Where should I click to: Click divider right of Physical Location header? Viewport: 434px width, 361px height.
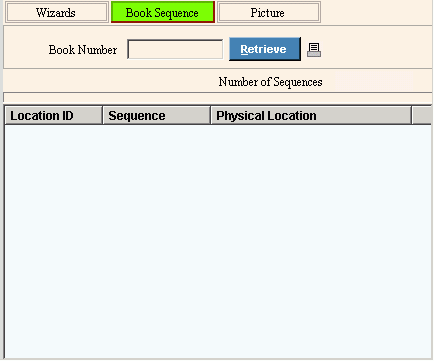click(x=412, y=116)
